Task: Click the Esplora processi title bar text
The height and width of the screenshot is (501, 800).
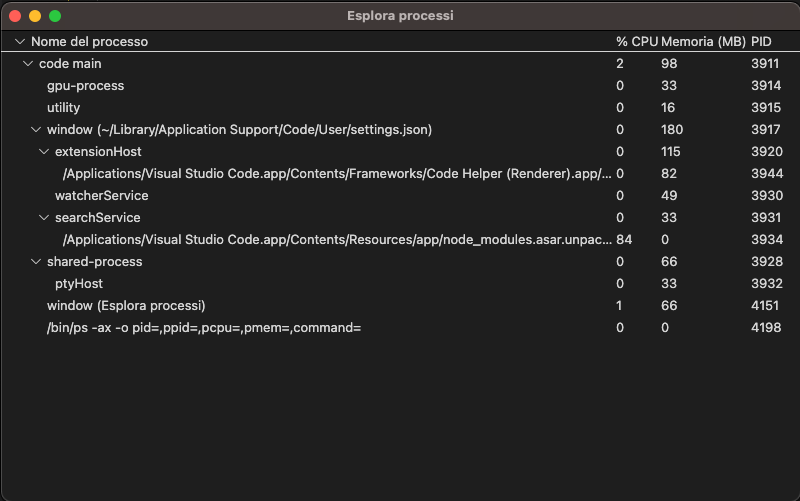Action: 400,16
